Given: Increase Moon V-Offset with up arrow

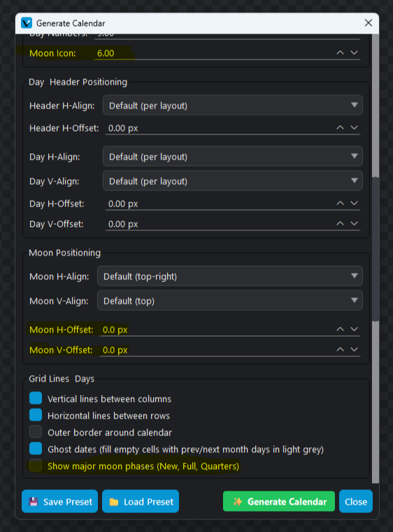Looking at the screenshot, I should click(x=340, y=350).
